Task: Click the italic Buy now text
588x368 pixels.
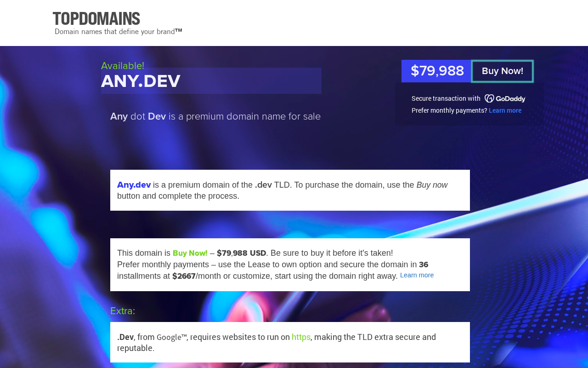Action: pyautogui.click(x=432, y=185)
